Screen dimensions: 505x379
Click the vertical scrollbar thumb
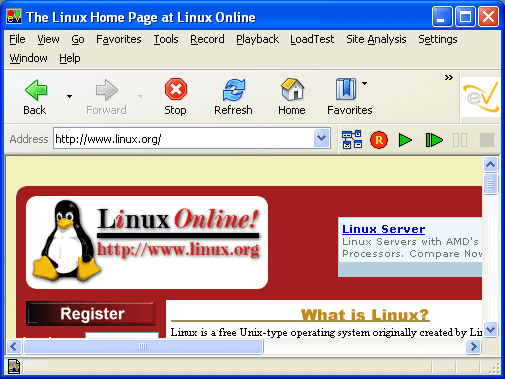(x=490, y=183)
